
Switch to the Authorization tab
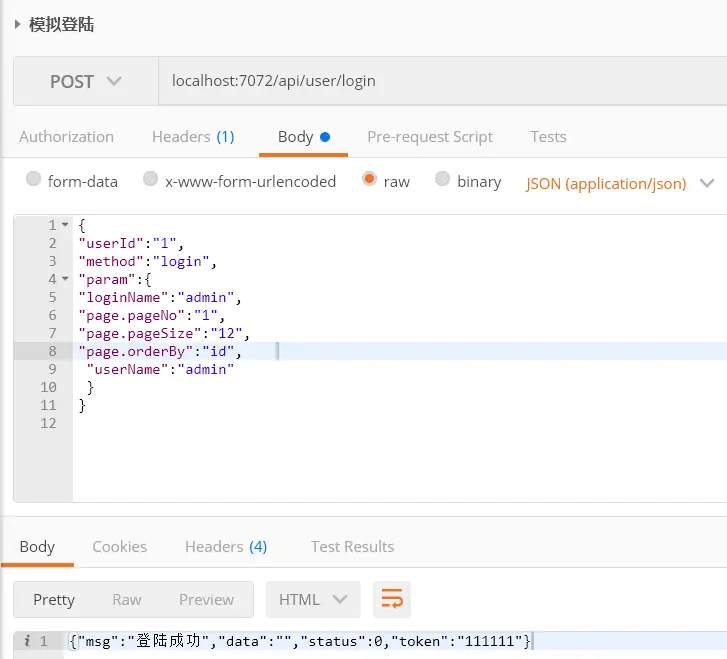tap(66, 137)
